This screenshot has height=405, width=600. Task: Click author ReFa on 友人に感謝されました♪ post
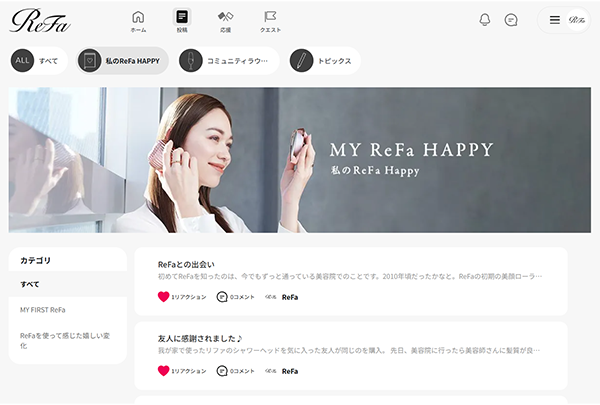(290, 371)
